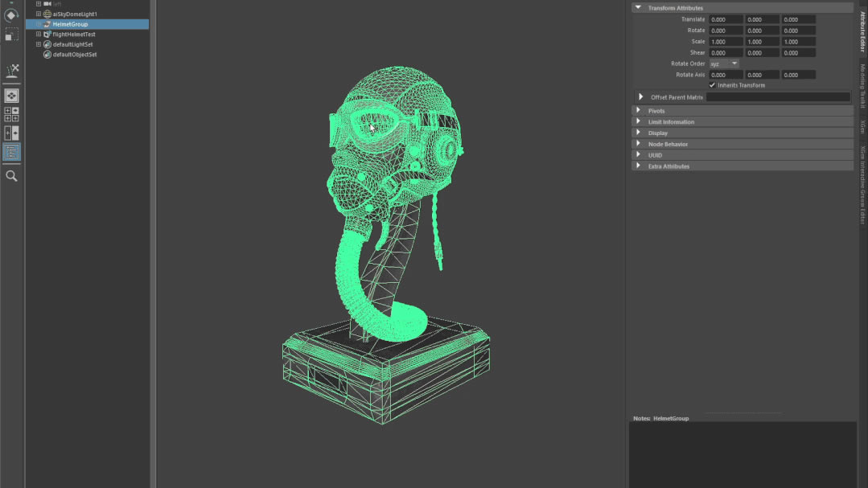The image size is (868, 488).
Task: Click the highlighted list view icon in left toolbar
Action: click(11, 151)
